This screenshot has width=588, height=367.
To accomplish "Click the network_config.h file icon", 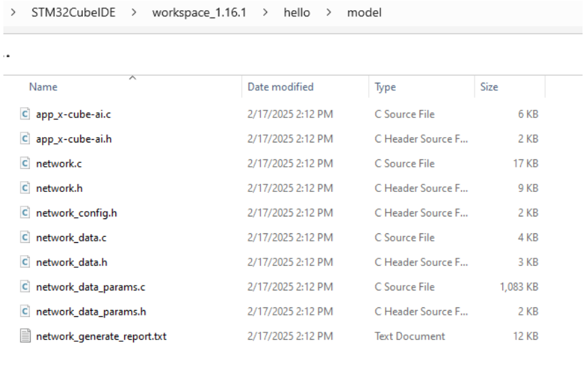I will point(24,213).
